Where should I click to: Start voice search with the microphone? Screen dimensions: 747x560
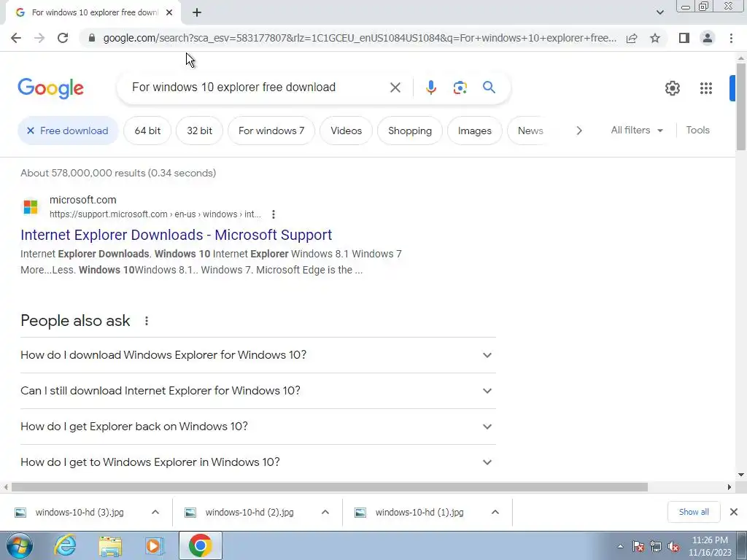[x=430, y=87]
